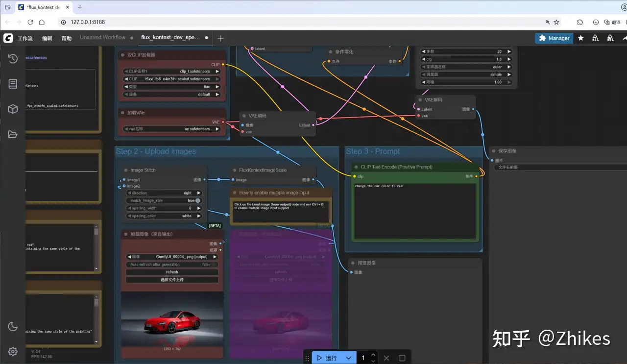Toggle dark theme moon icon
The height and width of the screenshot is (364, 627).
pos(13,326)
